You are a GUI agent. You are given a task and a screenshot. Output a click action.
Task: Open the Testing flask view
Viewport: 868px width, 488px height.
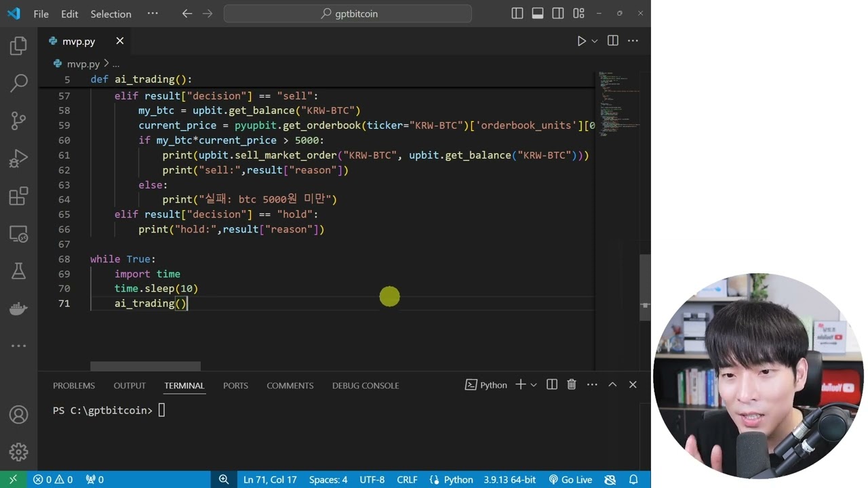[18, 271]
